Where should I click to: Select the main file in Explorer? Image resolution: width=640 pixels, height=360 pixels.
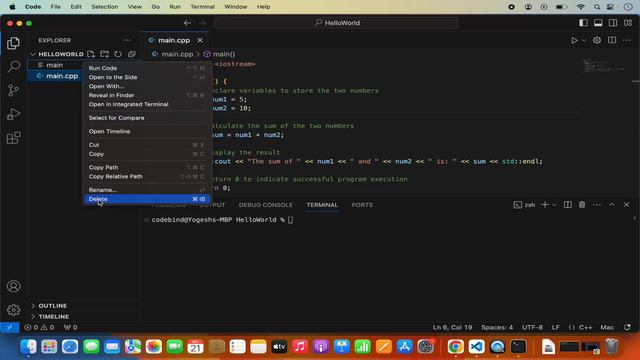54,65
